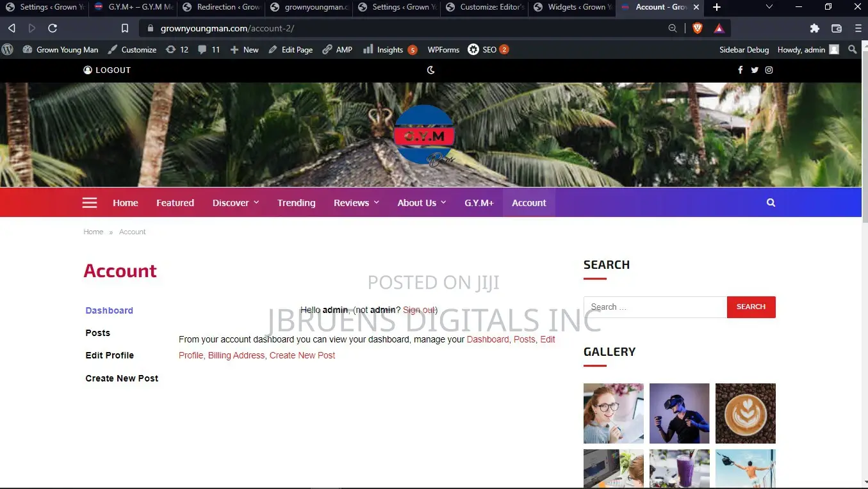Open WPForms in the admin bar
868x489 pixels.
tap(443, 49)
